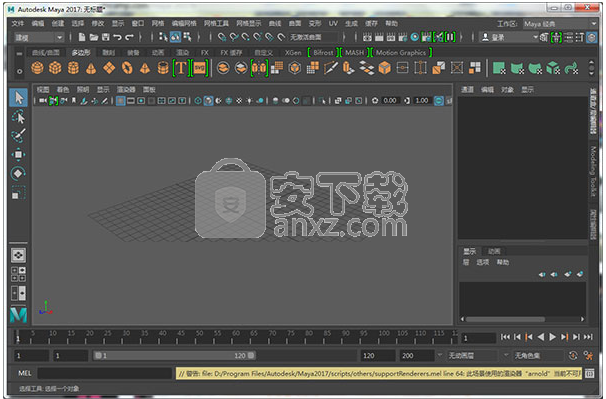Create a polygon sphere from the shelf
The width and height of the screenshot is (606, 399).
[37, 68]
